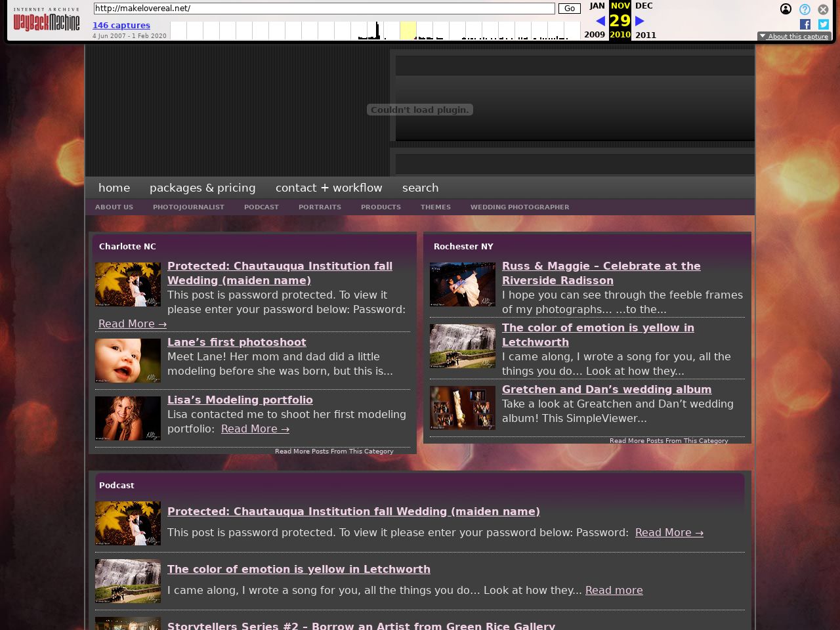This screenshot has width=840, height=630.
Task: Open the user account icon
Action: coord(786,9)
